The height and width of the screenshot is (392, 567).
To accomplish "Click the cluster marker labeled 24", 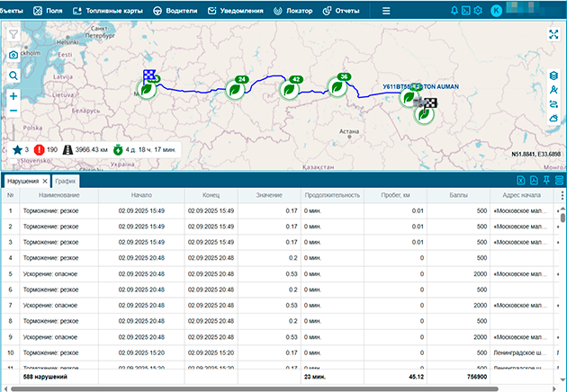I will click(236, 89).
